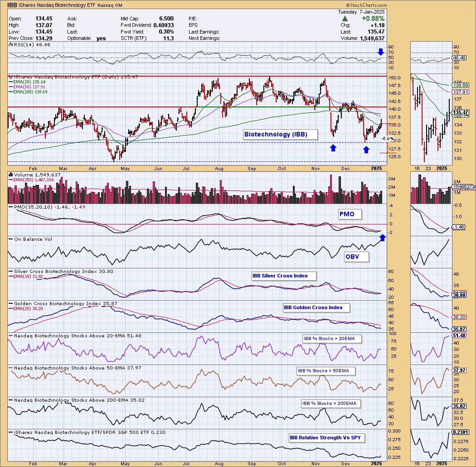Click the -6.9% distance label
Viewport: 476px width, 467px height.
[387, 138]
